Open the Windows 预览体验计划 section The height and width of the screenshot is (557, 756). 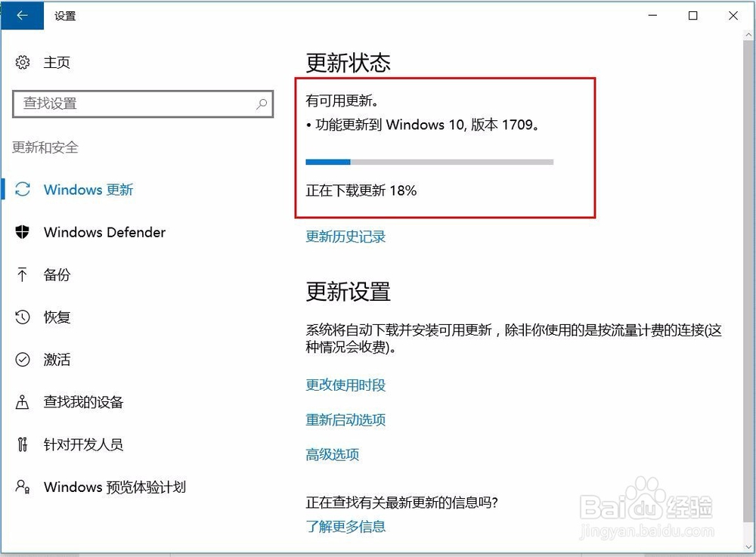coord(115,487)
